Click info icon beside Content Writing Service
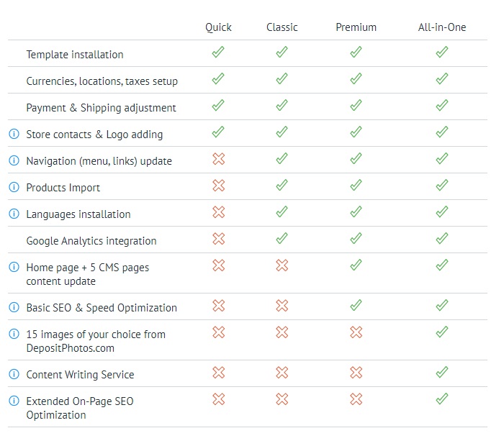The width and height of the screenshot is (504, 446). point(14,374)
